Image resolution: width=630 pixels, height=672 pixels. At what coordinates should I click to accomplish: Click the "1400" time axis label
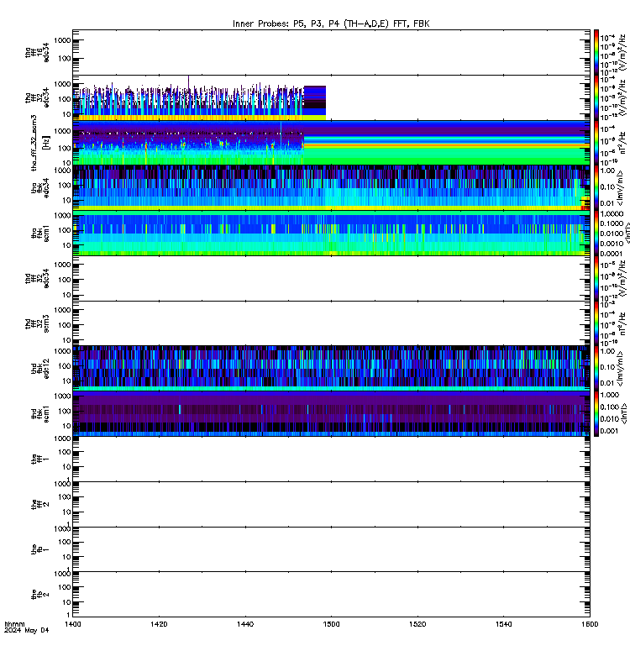pyautogui.click(x=72, y=624)
